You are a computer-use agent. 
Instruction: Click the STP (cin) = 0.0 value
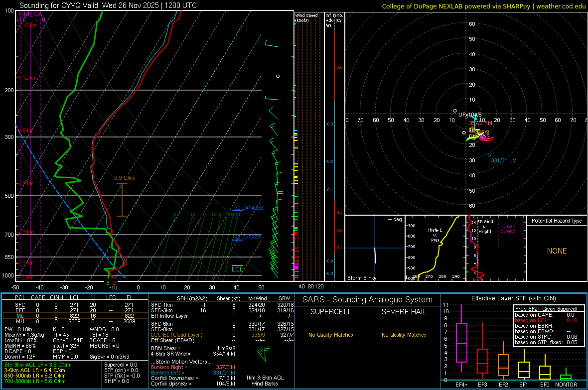pyautogui.click(x=121, y=371)
